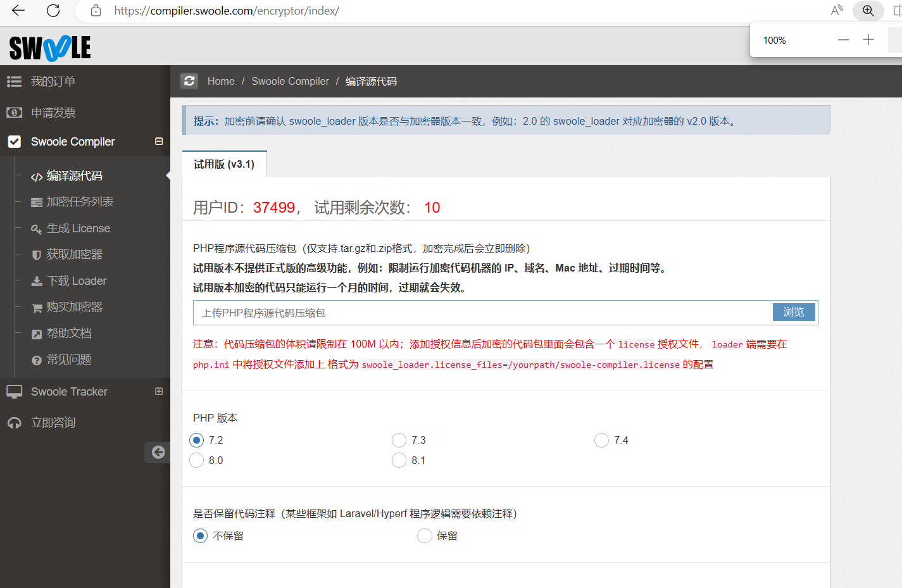The image size is (902, 588).
Task: Click the external link icon beside 帮助文档
Action: 37,334
